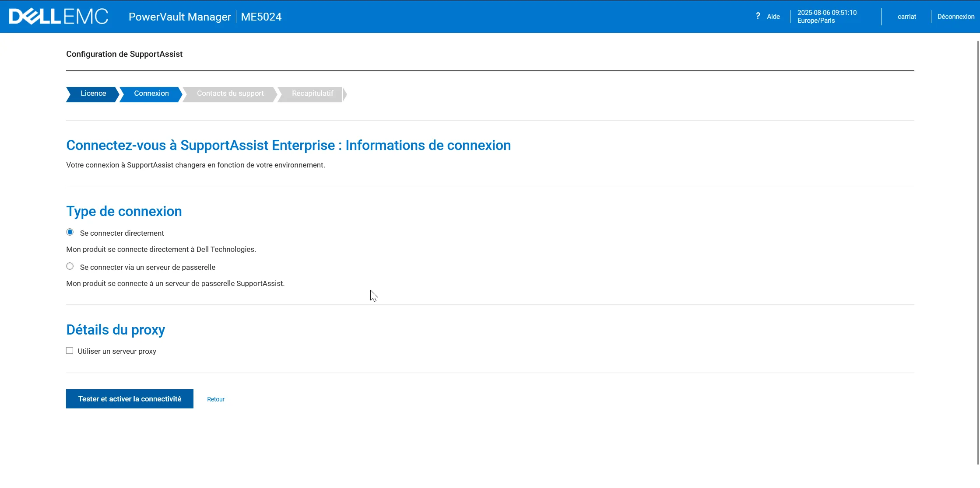Go to the Licence wizard step
Viewport: 980px width, 488px height.
pyautogui.click(x=93, y=94)
